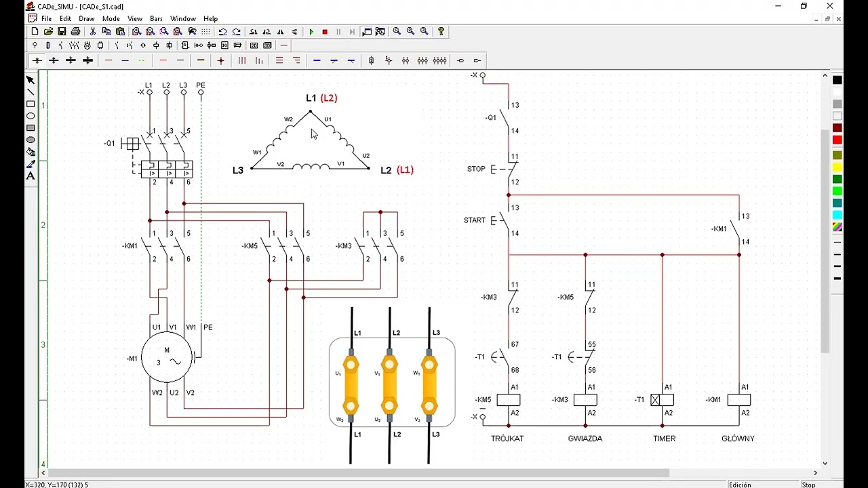Click the horizontal scrollbar right arrow
Viewport: 868px width, 488px height.
pos(815,473)
